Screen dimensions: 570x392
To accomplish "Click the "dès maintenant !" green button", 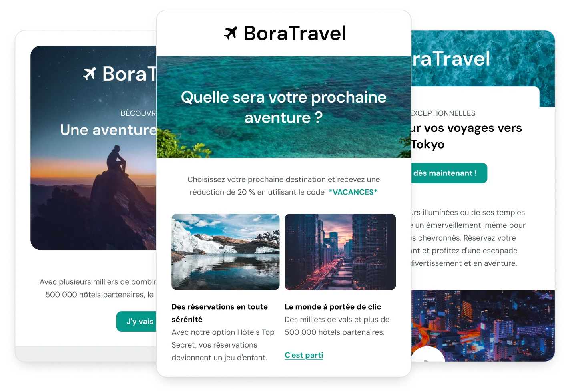I will (449, 173).
